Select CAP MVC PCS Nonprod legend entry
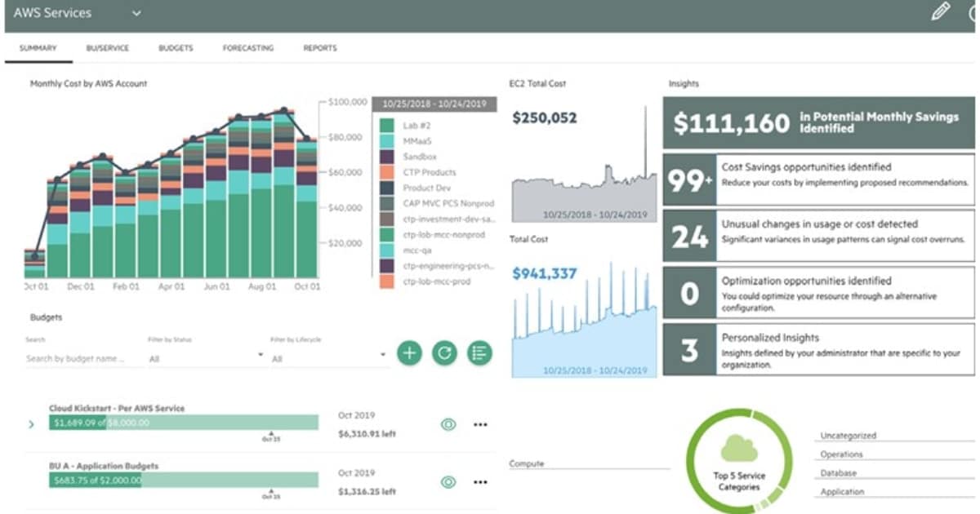 (447, 203)
